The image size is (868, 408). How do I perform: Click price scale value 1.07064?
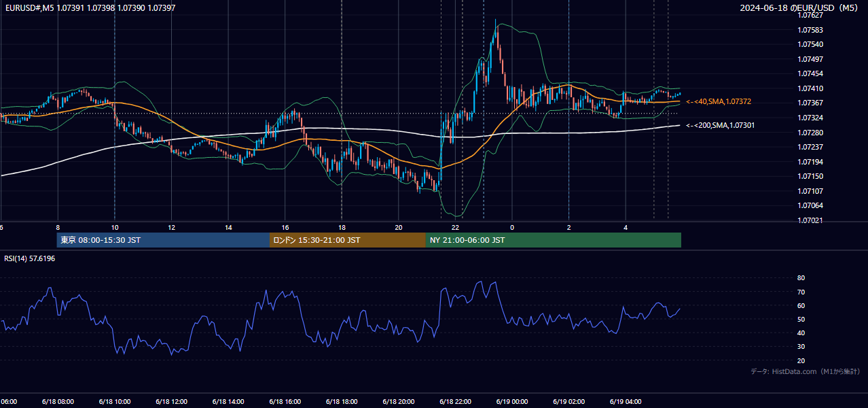pos(810,205)
